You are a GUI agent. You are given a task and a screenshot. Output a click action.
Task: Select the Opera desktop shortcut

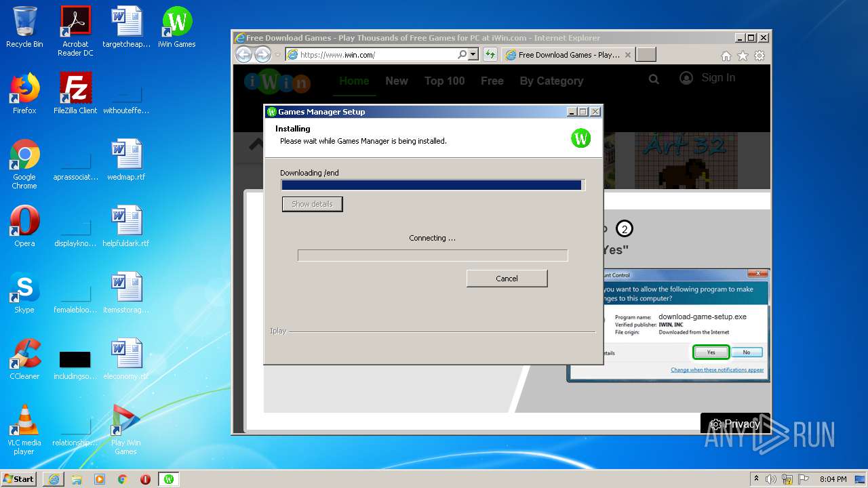[x=24, y=226]
